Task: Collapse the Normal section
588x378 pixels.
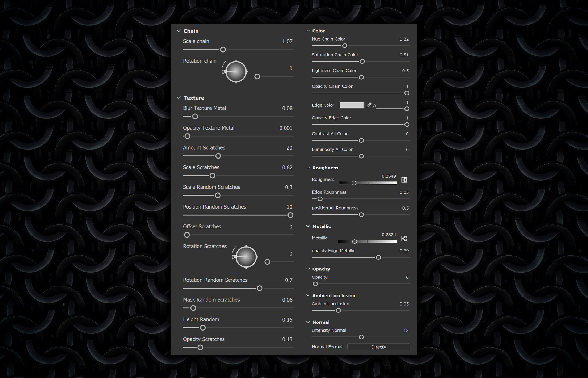Action: coord(308,322)
